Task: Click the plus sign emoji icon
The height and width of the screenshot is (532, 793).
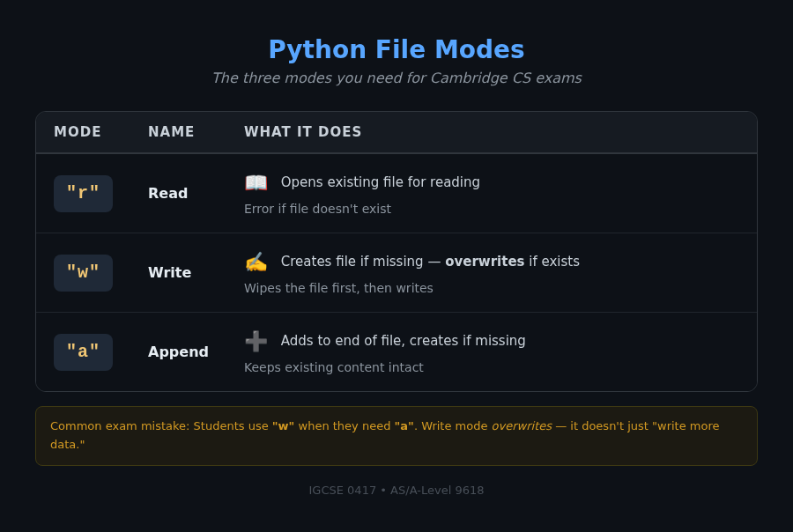Action: pos(256,342)
